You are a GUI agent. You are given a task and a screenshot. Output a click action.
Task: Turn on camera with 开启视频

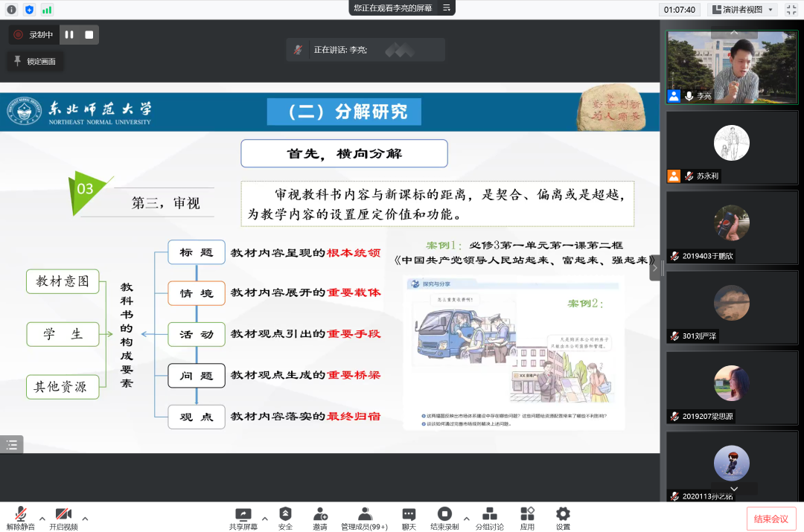(x=63, y=518)
